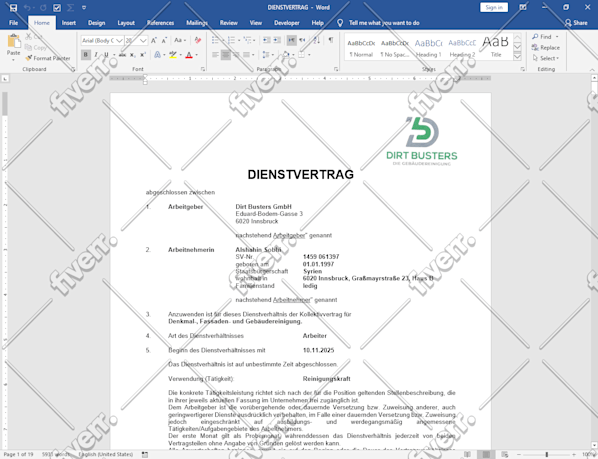Open Text Effects and Typography

[x=158, y=55]
